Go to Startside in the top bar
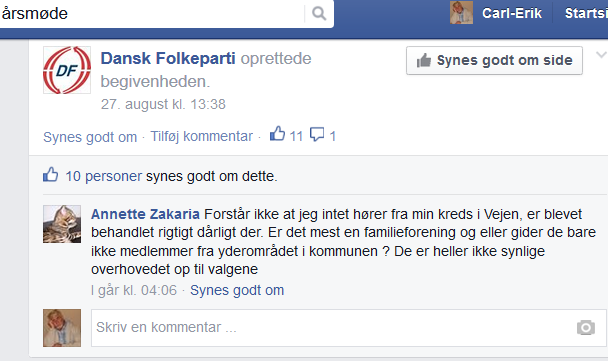The image size is (608, 361). click(586, 14)
